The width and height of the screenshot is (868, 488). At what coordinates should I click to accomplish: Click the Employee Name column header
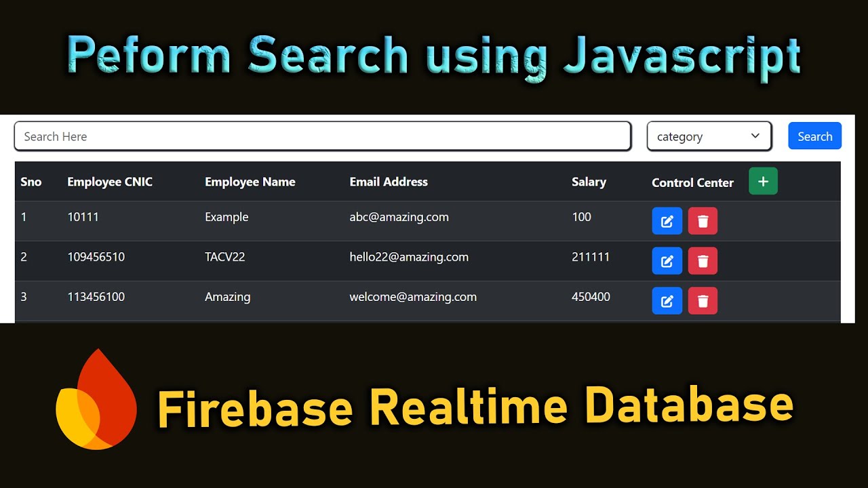250,182
